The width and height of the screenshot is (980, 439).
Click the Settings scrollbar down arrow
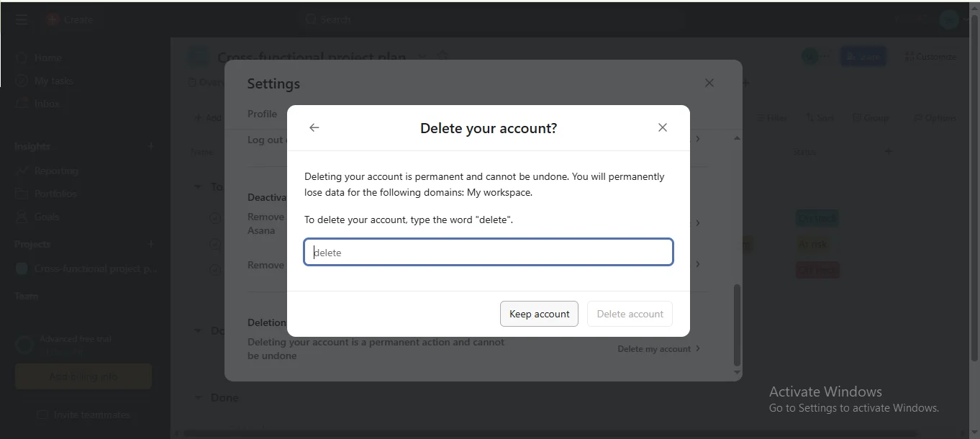[x=737, y=373]
